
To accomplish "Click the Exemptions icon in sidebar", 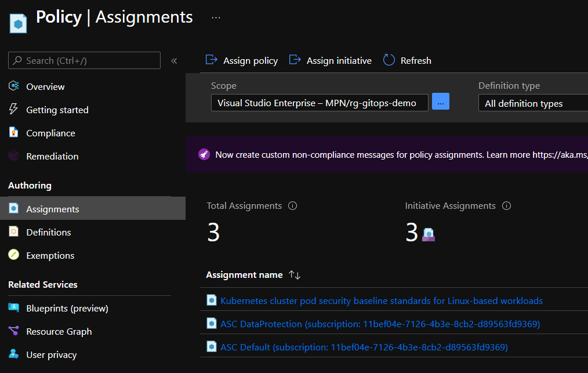I will pos(14,255).
